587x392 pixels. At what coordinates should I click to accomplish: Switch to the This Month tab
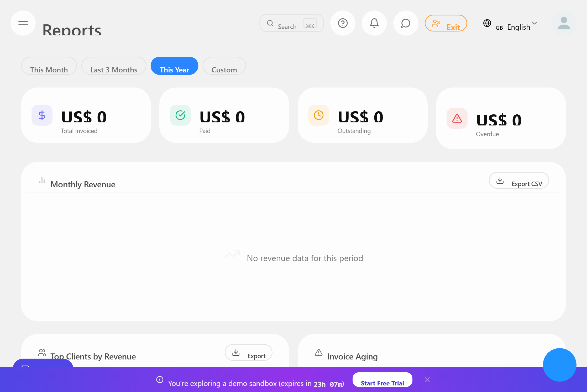click(49, 70)
